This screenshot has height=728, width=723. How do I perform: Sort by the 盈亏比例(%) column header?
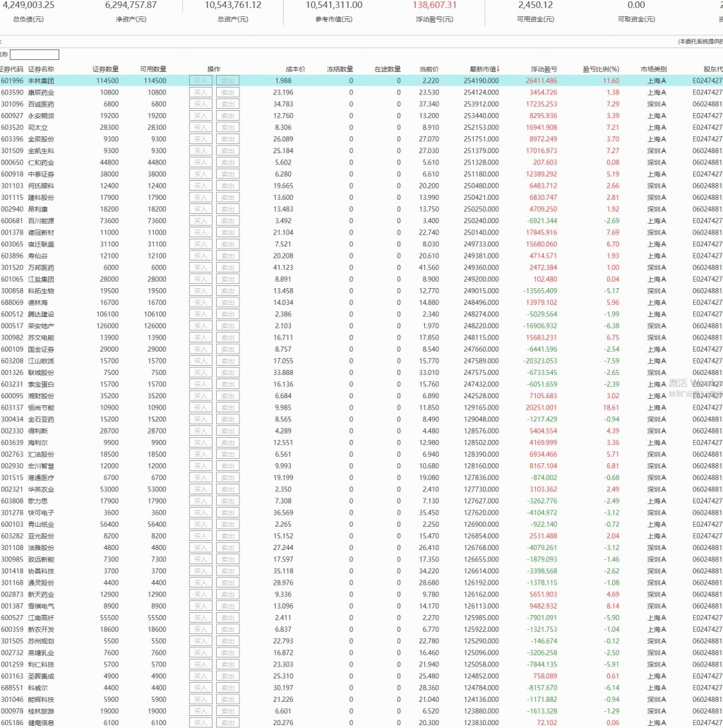pos(601,69)
